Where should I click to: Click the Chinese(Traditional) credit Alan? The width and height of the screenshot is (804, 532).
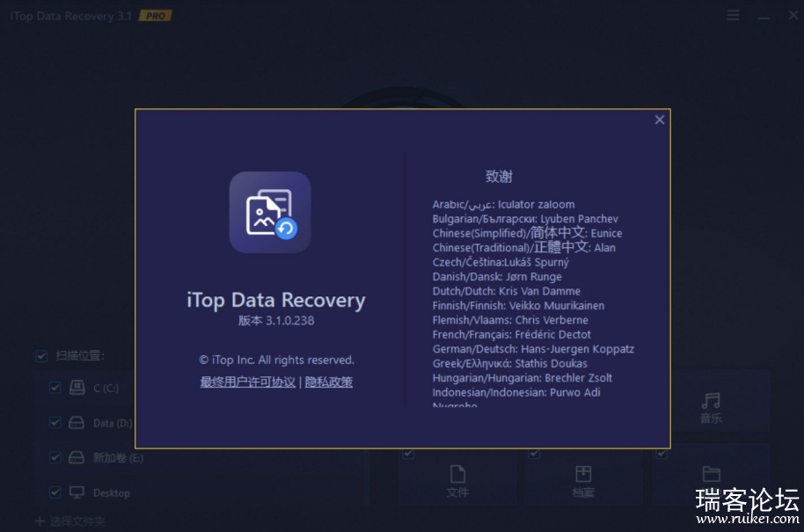pos(523,248)
